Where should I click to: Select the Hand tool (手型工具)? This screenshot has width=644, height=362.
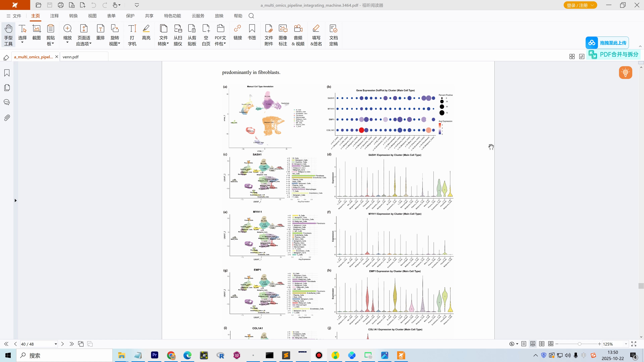tap(8, 35)
